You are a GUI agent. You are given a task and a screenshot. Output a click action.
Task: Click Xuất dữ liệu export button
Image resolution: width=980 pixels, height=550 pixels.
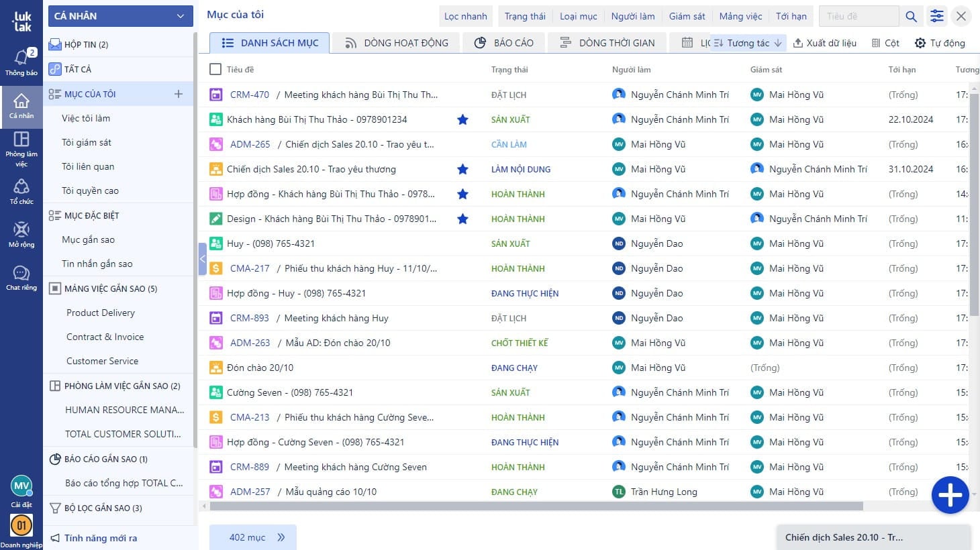(825, 43)
